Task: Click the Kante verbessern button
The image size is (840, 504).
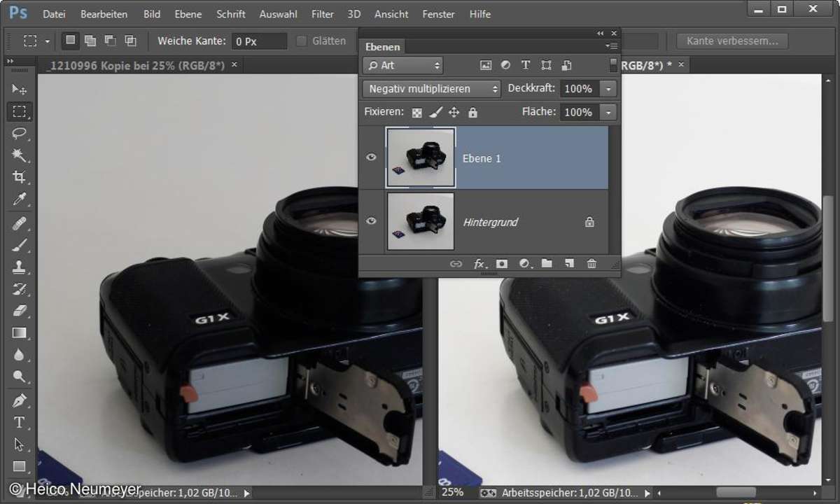Action: click(x=732, y=41)
